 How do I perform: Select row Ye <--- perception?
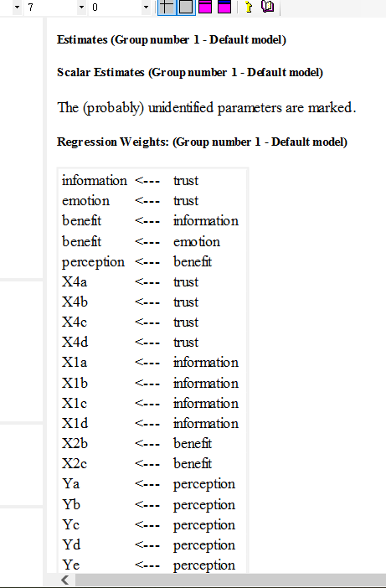(x=152, y=565)
